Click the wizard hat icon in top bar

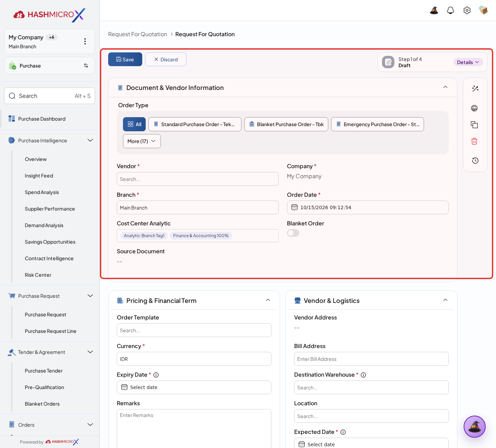(x=434, y=10)
